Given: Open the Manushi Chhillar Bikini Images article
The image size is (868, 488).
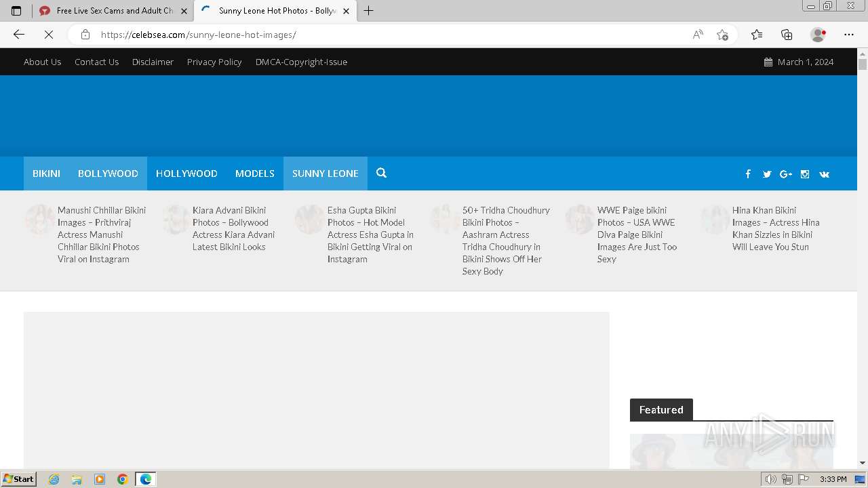Looking at the screenshot, I should tap(102, 235).
